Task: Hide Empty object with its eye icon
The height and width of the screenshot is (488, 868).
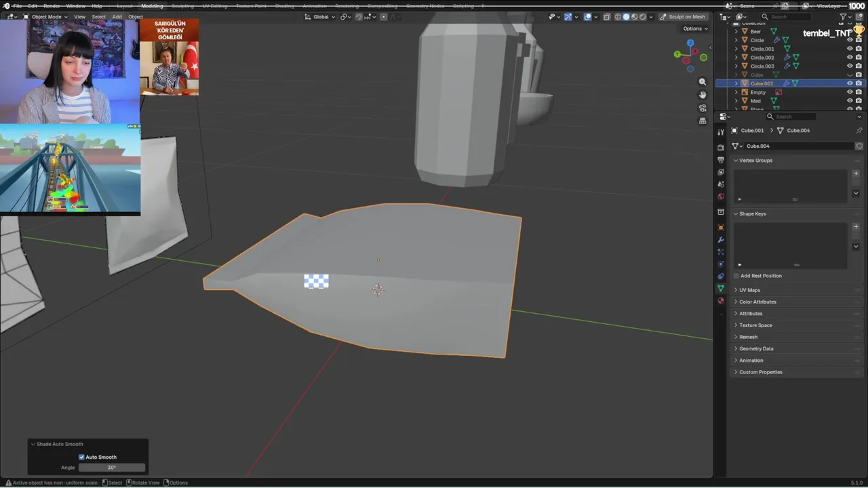Action: click(850, 92)
